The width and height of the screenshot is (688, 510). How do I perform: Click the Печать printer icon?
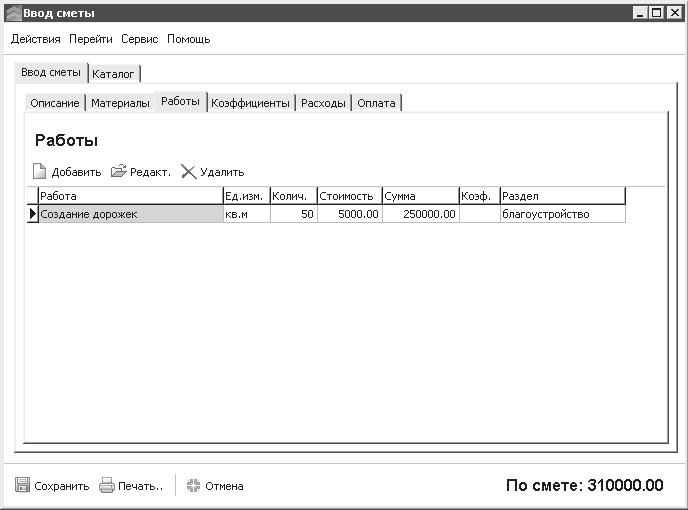coord(107,486)
